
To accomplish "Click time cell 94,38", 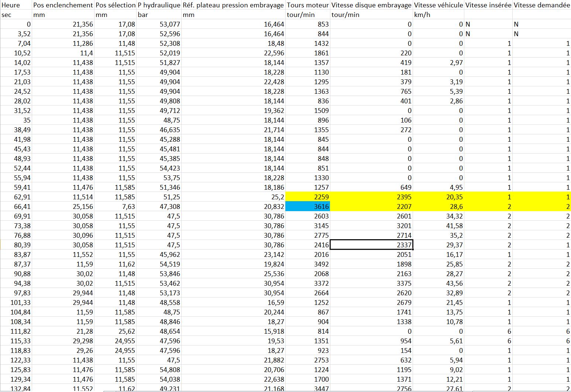I will point(16,283).
